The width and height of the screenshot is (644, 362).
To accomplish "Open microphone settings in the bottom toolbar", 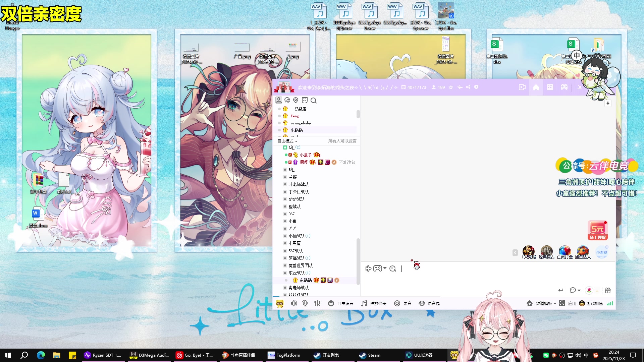I will (305, 303).
